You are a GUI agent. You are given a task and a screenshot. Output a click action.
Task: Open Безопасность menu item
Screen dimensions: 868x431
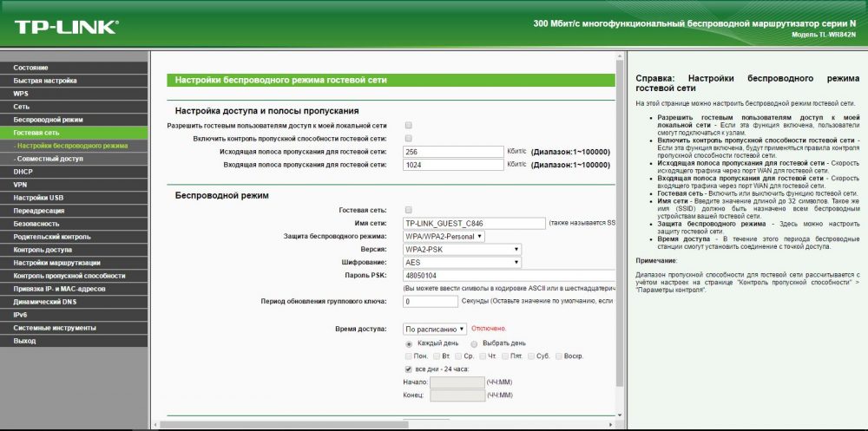pos(74,224)
